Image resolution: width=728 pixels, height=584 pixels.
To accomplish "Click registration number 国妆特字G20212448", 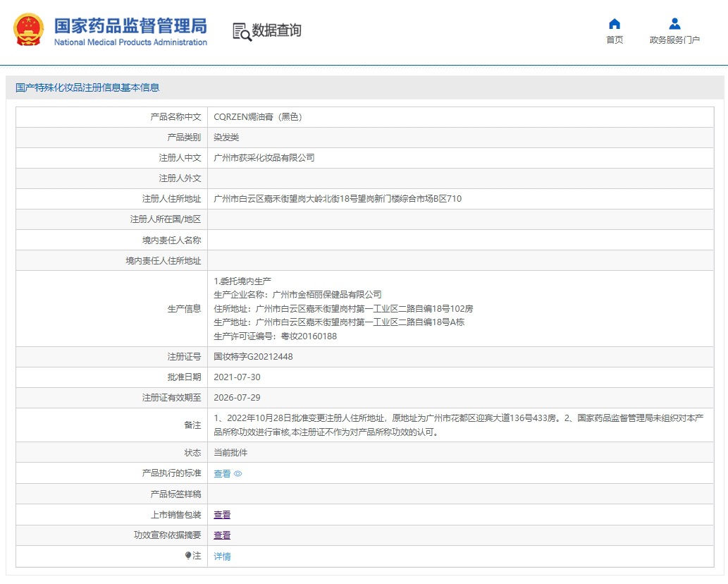I will coord(253,357).
